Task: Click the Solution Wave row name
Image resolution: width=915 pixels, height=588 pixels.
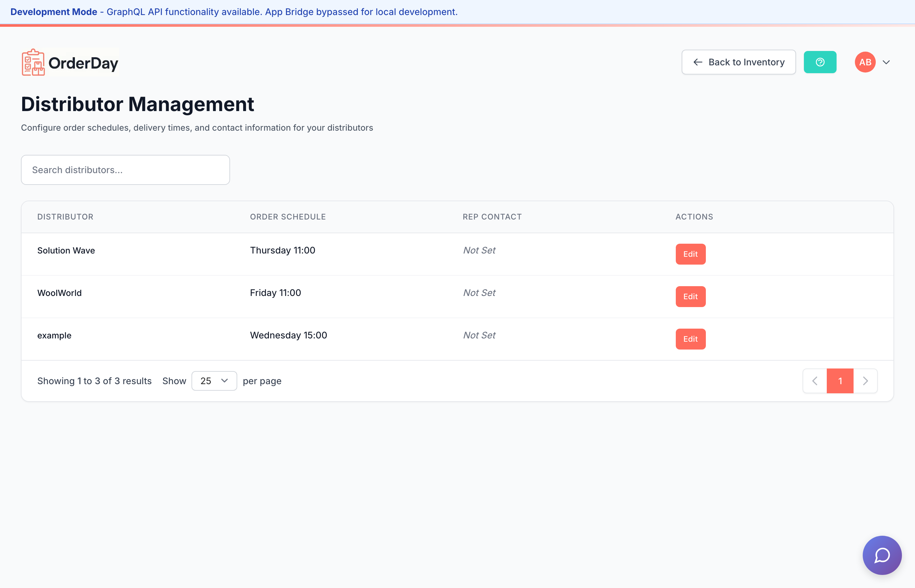Action: pyautogui.click(x=66, y=251)
